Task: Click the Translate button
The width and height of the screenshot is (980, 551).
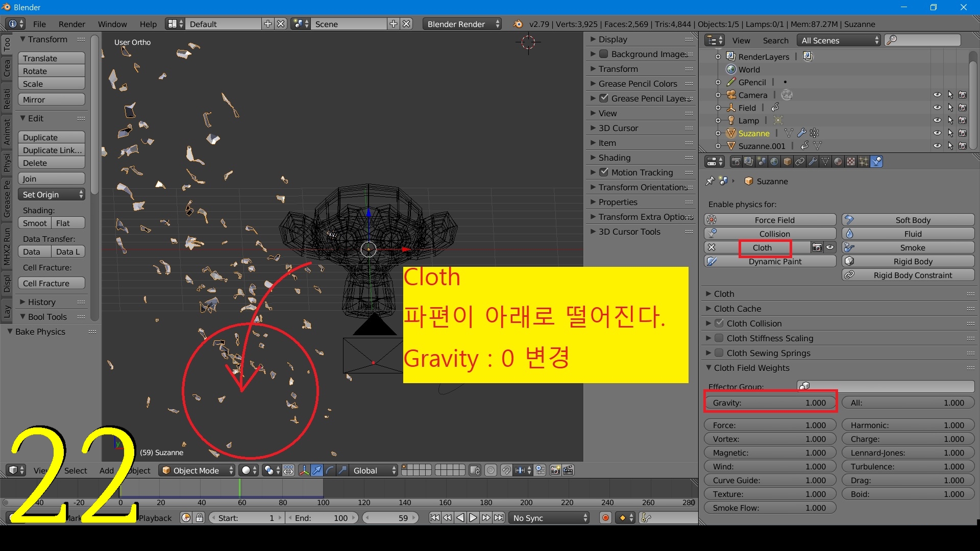Action: pyautogui.click(x=52, y=58)
